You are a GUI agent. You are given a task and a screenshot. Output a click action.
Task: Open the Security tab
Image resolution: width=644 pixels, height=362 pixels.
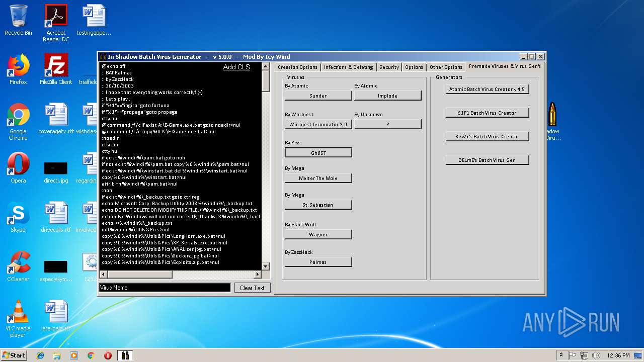tap(389, 67)
